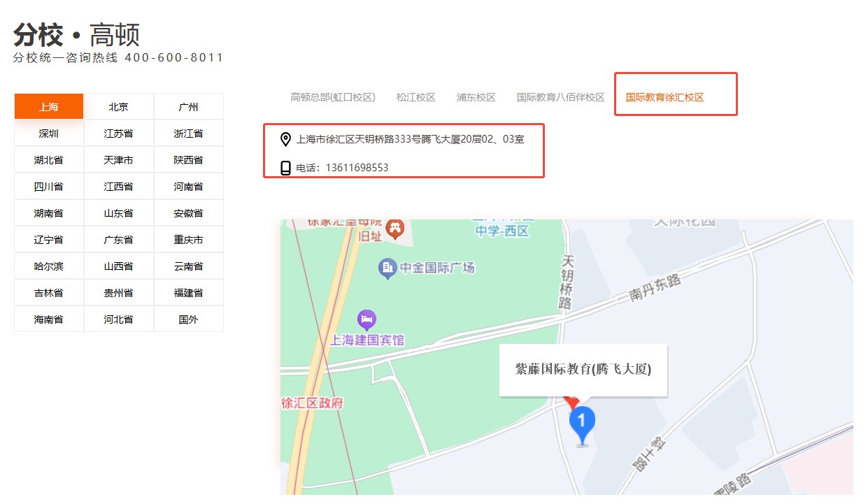Click the 徐汇区政府 label on the map
Screen dimensions: 868x504
point(312,403)
